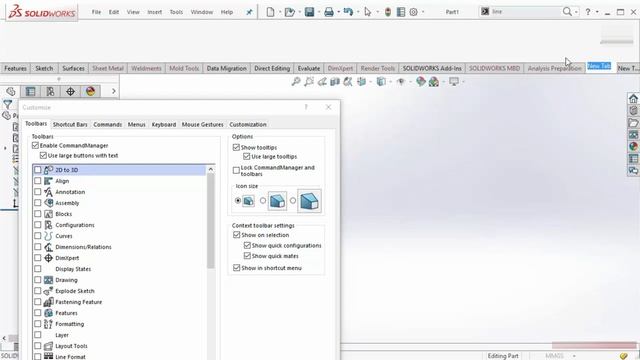The height and width of the screenshot is (360, 640).
Task: Switch to the Sketch CommandManager tab
Action: click(x=44, y=68)
